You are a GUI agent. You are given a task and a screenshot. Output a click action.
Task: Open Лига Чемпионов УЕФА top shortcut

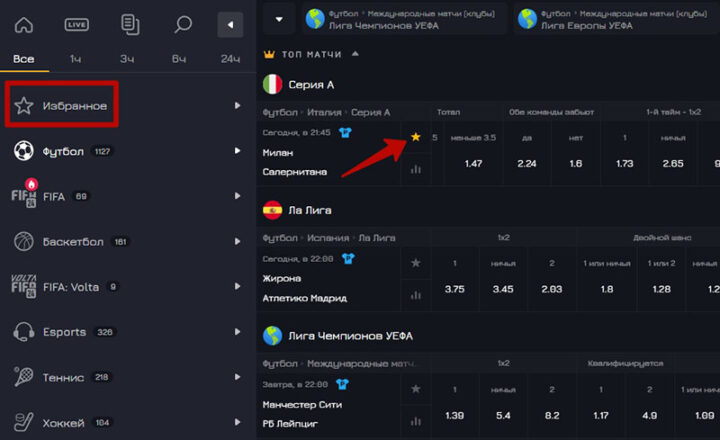(404, 19)
